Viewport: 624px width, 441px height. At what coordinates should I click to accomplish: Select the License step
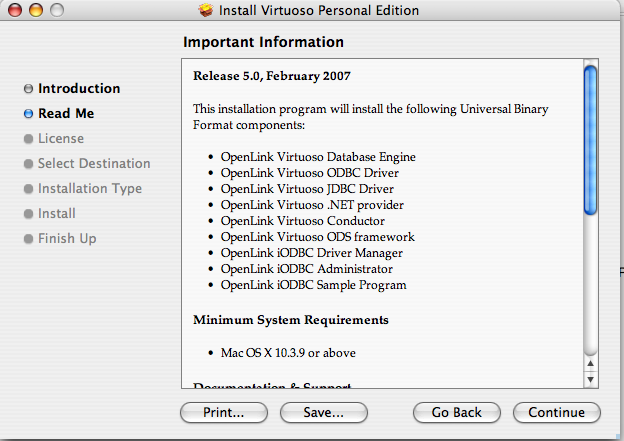61,139
